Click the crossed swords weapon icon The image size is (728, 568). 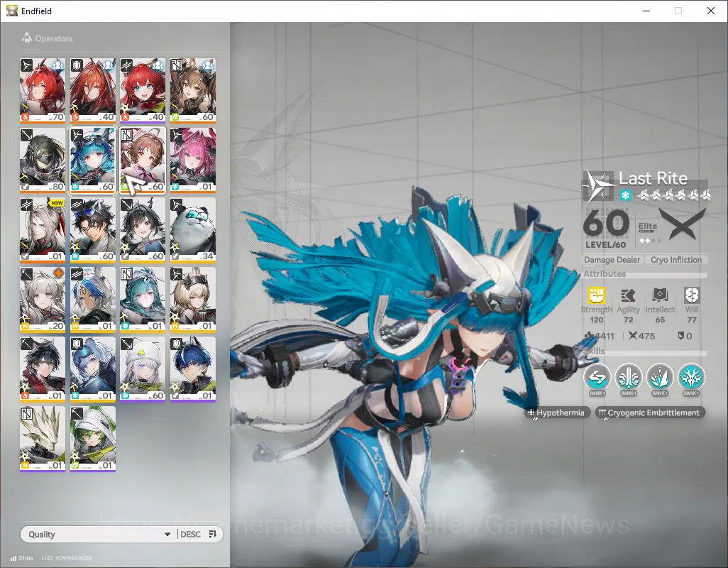click(x=683, y=223)
